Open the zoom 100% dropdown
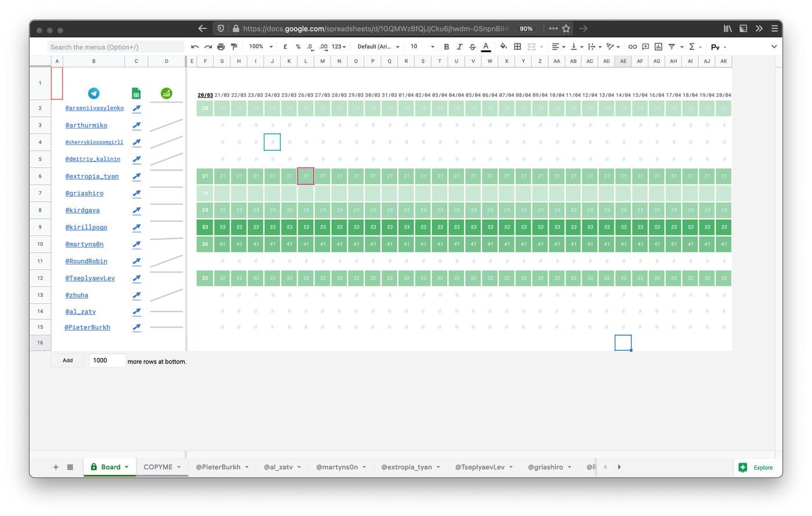Screen dimensions: 812x516 pos(259,47)
